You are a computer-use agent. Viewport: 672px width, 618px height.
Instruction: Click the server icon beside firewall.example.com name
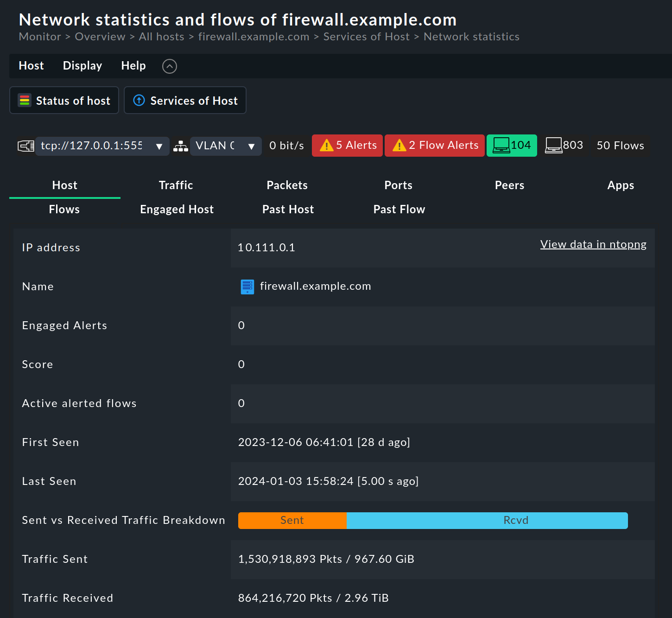coord(247,287)
